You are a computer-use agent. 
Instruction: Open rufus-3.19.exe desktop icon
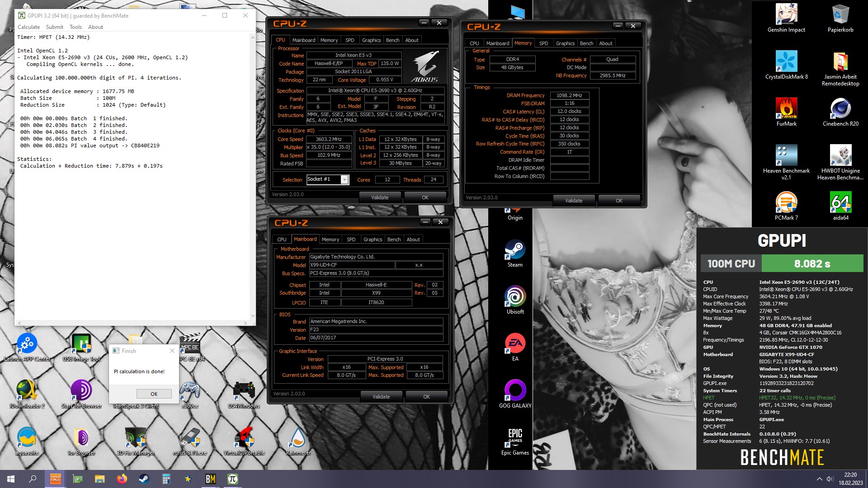click(x=190, y=441)
